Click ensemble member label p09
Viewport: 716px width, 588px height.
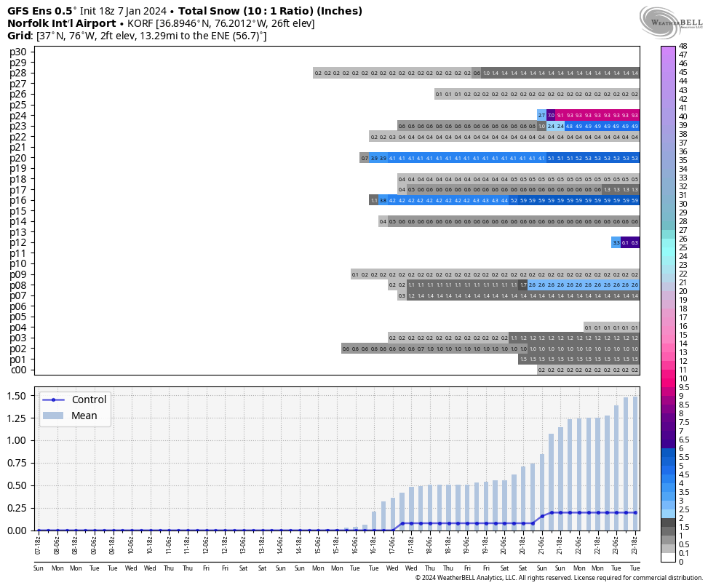tap(18, 275)
